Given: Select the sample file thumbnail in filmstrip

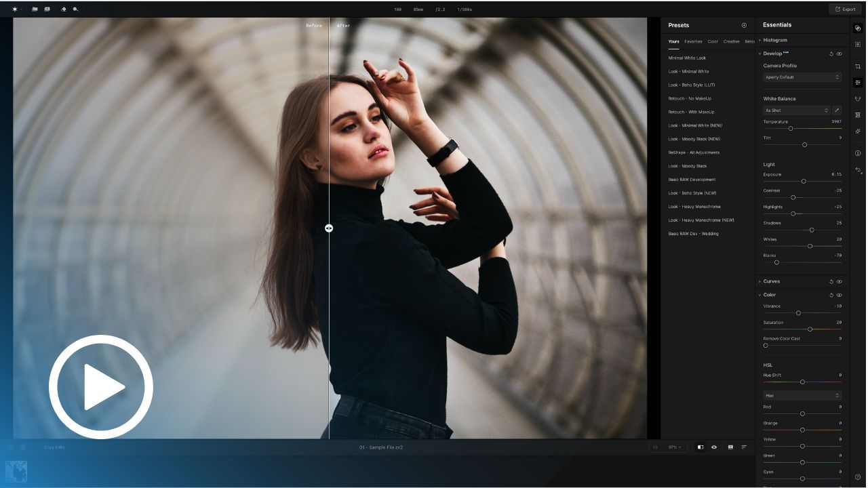Looking at the screenshot, I should [x=16, y=472].
